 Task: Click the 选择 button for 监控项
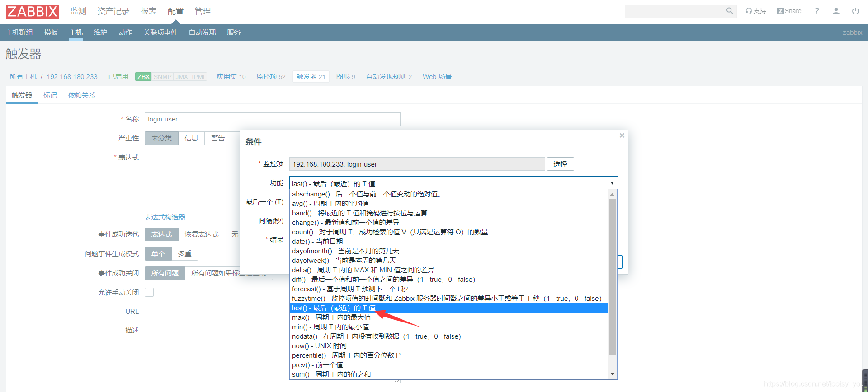[x=560, y=164]
